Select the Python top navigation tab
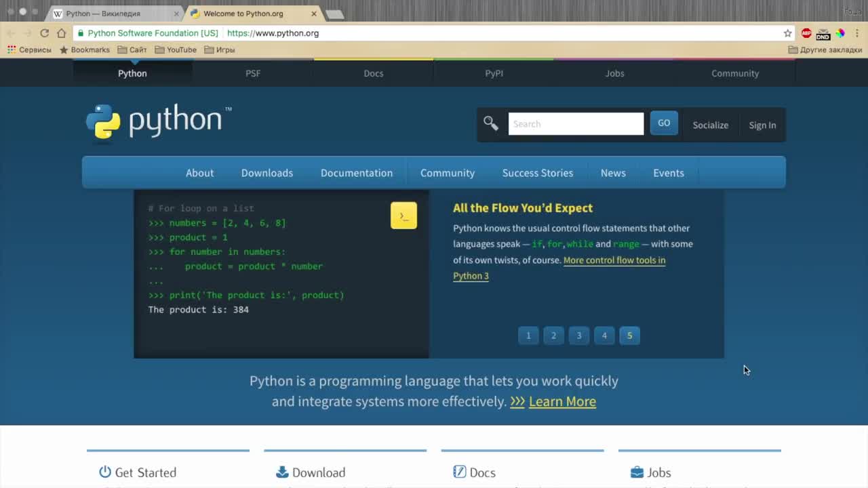The height and width of the screenshot is (488, 868). [132, 73]
